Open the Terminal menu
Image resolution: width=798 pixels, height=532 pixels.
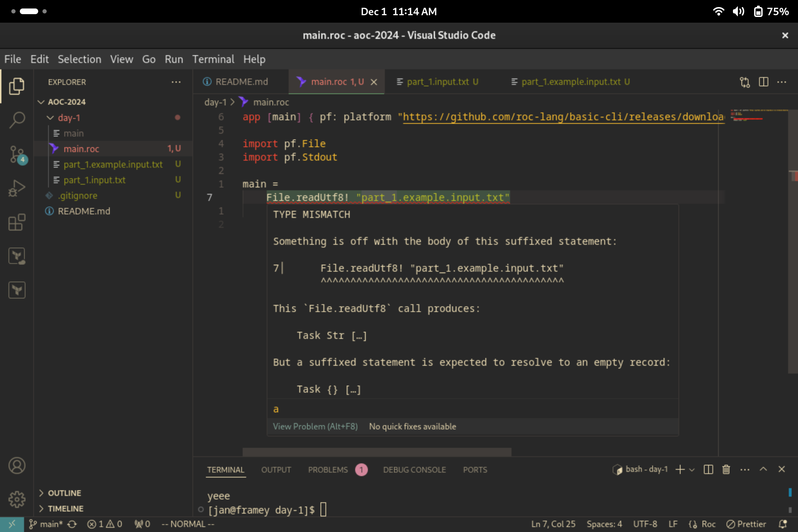(213, 59)
